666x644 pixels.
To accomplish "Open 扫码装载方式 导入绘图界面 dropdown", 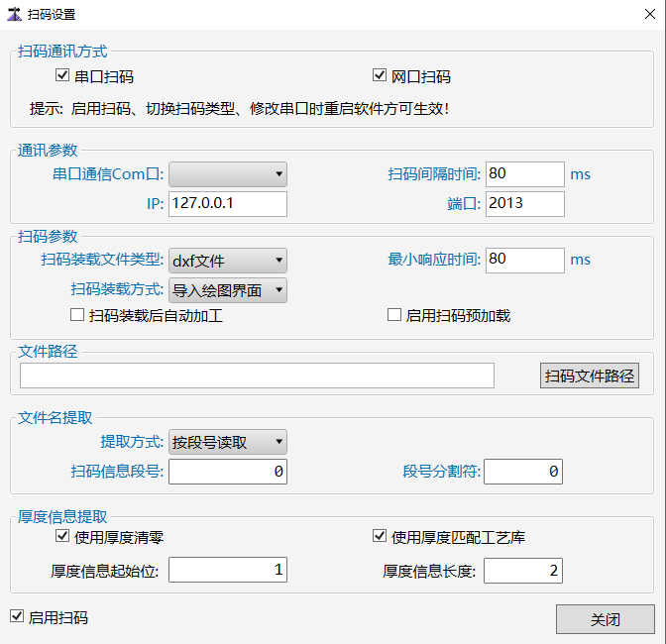I will (227, 289).
